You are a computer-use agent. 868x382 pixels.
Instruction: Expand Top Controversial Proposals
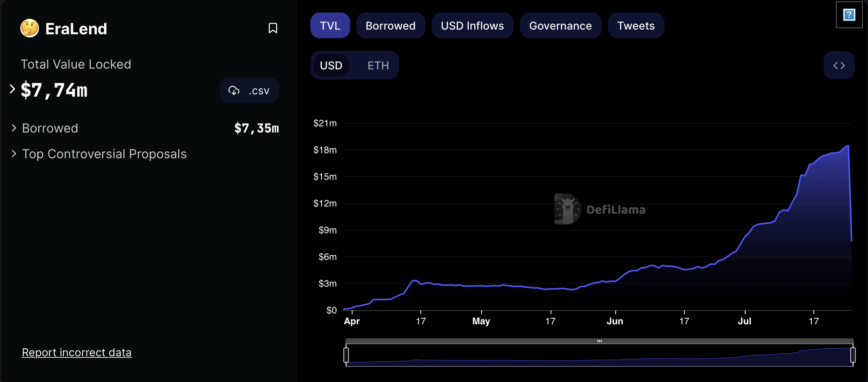pyautogui.click(x=14, y=153)
